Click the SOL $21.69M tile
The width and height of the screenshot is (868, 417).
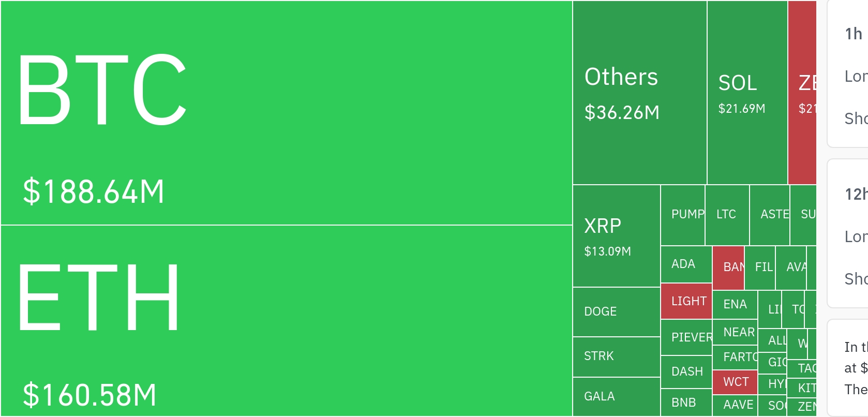747,93
